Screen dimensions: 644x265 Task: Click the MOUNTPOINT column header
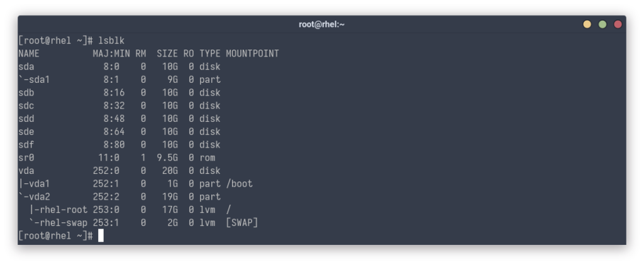click(252, 54)
